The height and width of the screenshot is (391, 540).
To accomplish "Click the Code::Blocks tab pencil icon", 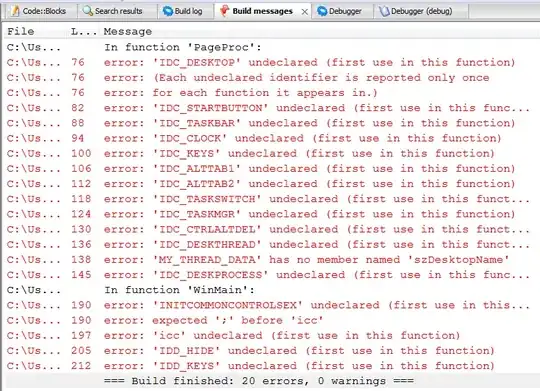I will [15, 11].
